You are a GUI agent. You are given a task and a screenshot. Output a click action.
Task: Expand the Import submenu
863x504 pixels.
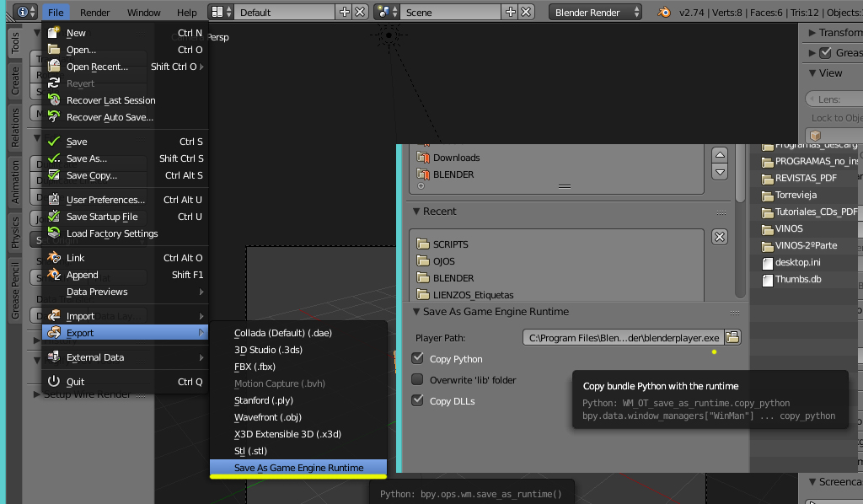125,316
